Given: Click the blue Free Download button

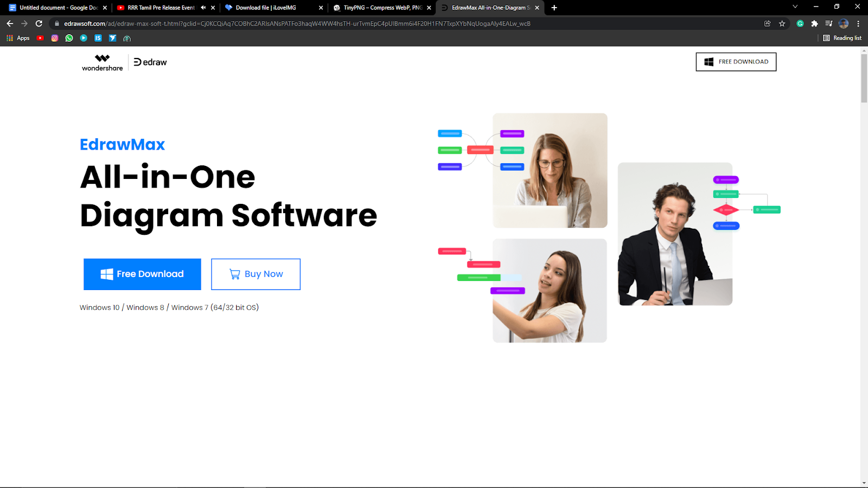Looking at the screenshot, I should 142,274.
